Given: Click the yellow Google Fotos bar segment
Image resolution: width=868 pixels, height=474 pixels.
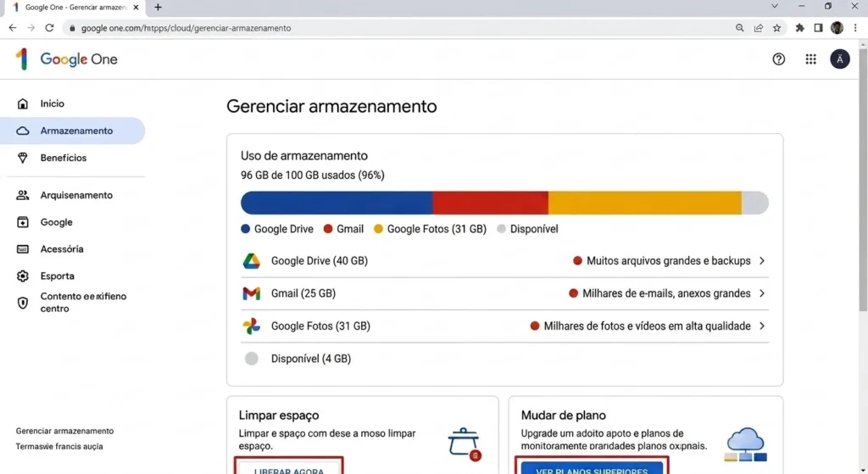Looking at the screenshot, I should point(645,203).
